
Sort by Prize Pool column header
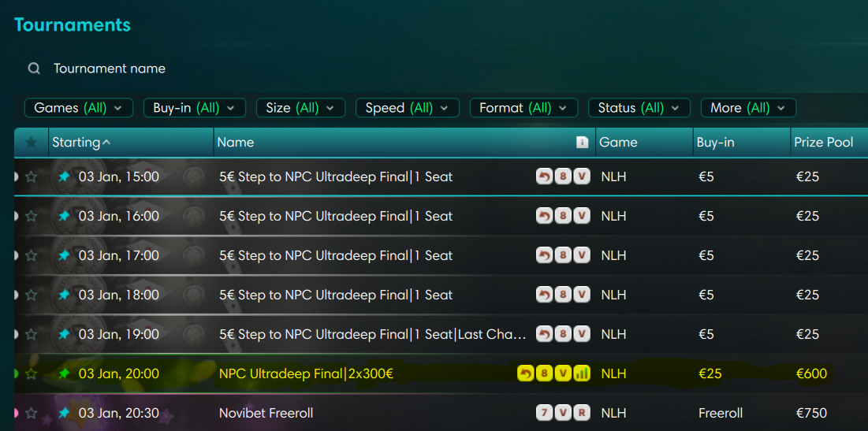[x=825, y=143]
